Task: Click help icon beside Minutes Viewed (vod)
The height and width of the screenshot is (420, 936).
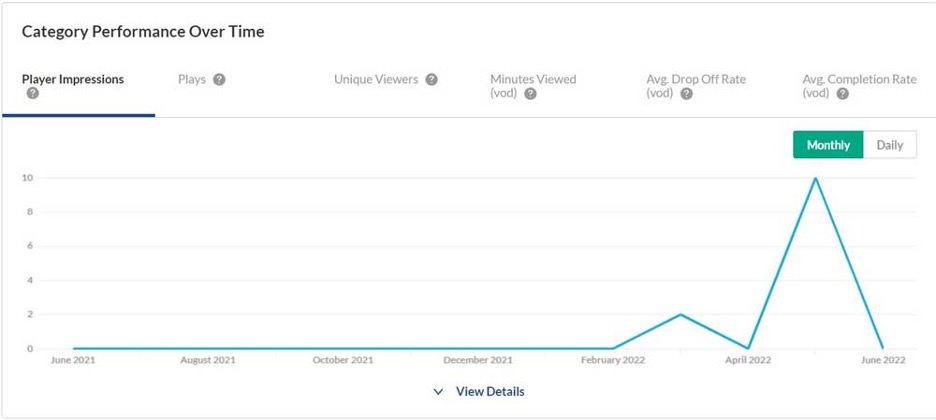Action: pyautogui.click(x=530, y=94)
